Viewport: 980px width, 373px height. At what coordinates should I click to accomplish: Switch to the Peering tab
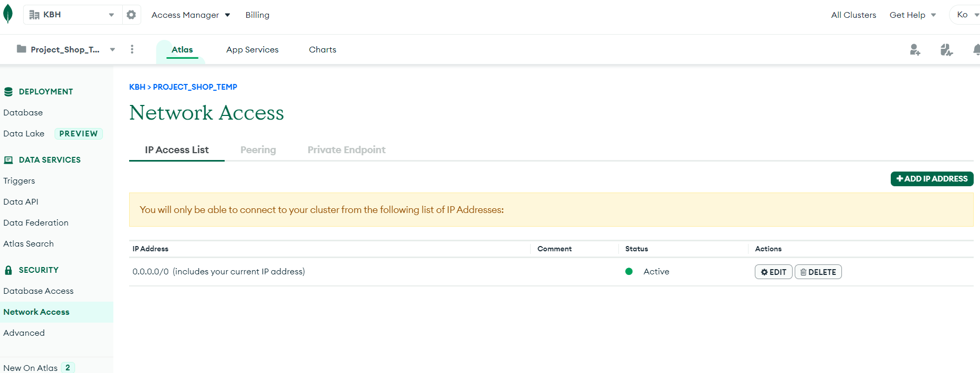(258, 150)
